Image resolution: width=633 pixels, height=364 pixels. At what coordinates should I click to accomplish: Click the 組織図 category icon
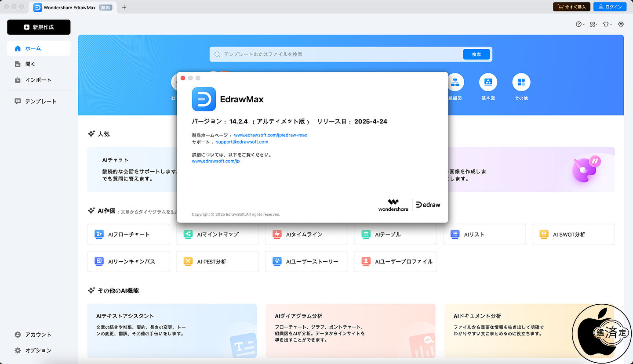coord(455,82)
